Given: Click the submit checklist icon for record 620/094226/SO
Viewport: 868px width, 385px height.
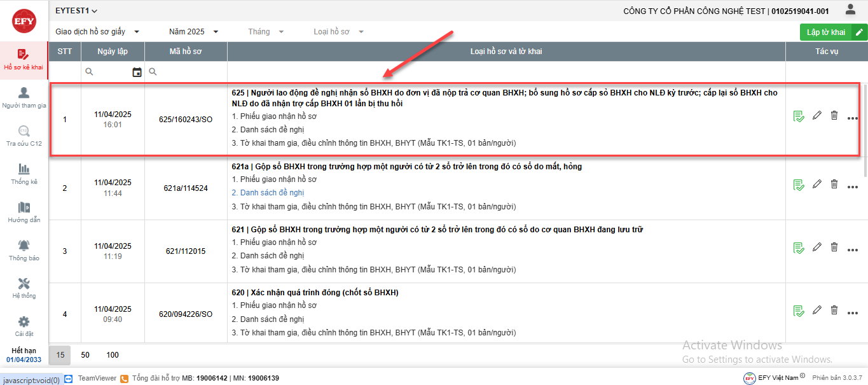Looking at the screenshot, I should 799,311.
